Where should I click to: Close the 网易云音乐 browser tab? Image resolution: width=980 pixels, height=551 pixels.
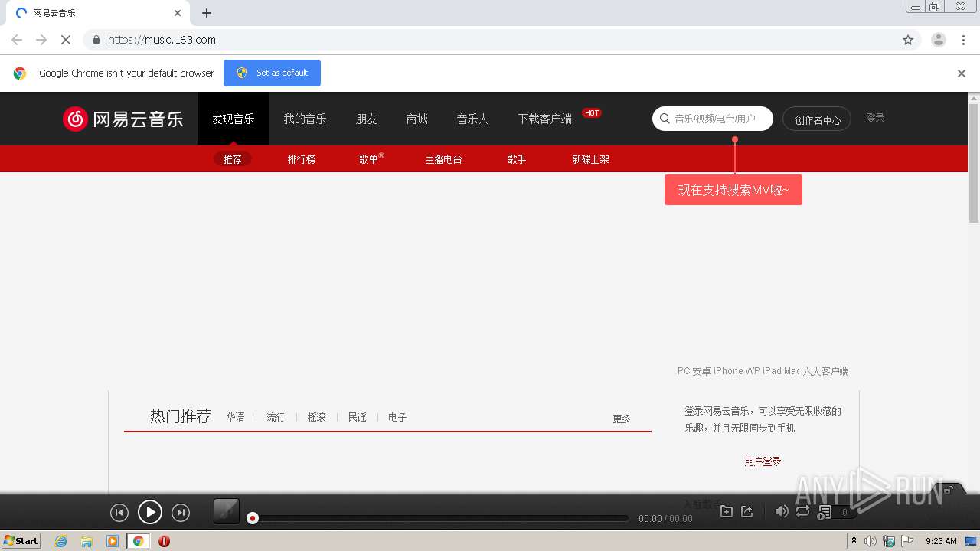pos(178,13)
